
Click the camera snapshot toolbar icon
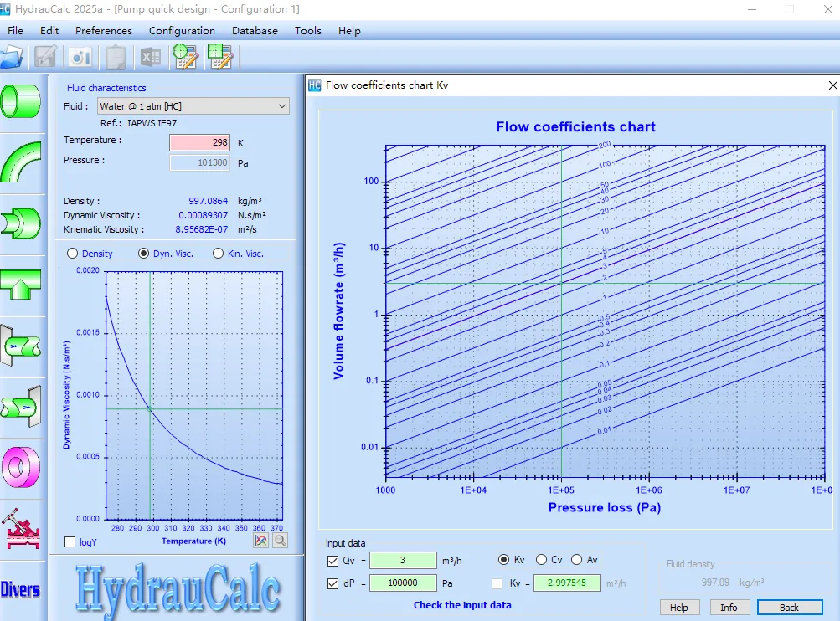point(80,57)
